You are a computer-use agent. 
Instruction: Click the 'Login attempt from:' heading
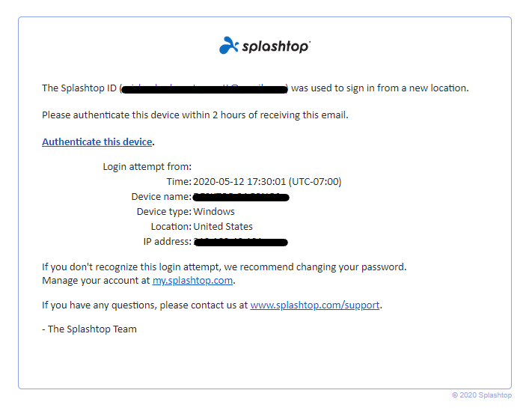point(147,167)
